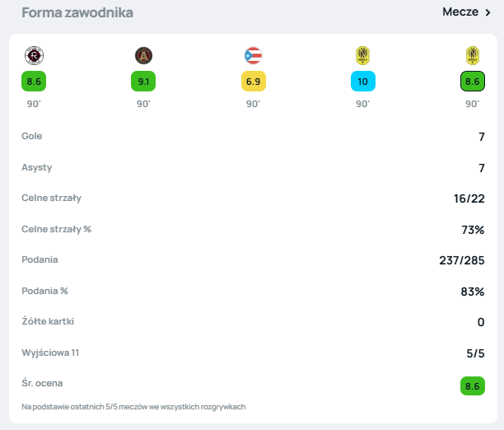Image resolution: width=504 pixels, height=430 pixels.
Task: Click the first match's 8.6 rating badge
Action: 34,82
